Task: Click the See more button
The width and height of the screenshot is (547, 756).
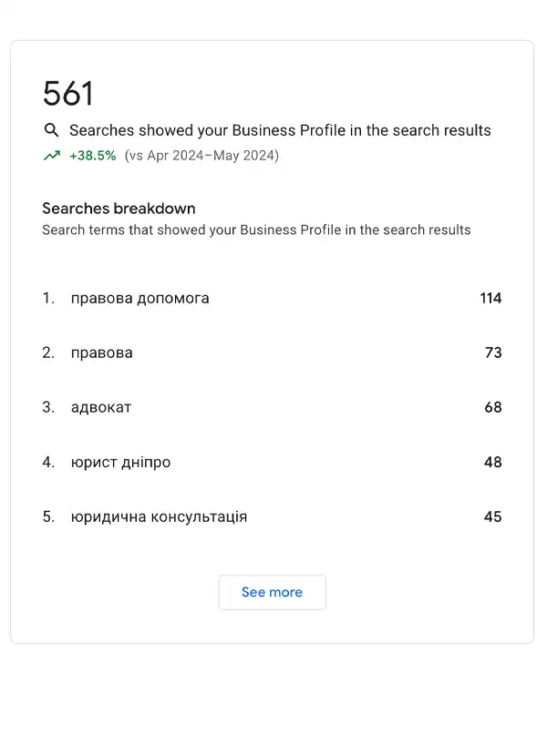Action: coord(272,592)
